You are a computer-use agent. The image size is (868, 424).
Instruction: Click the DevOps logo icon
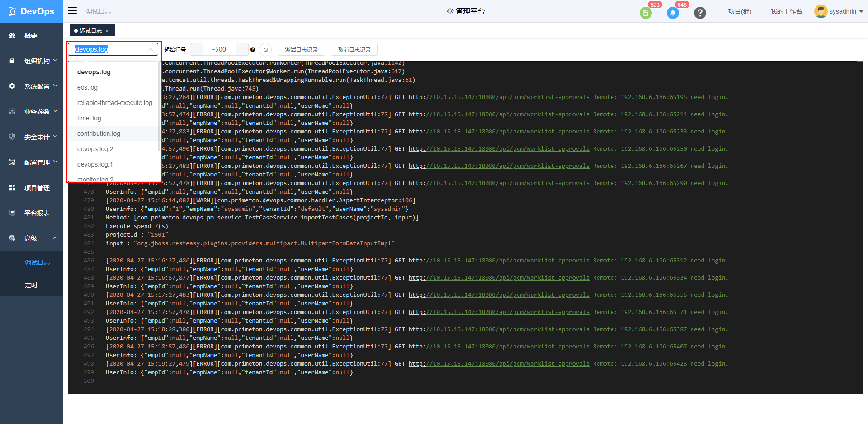[x=12, y=11]
